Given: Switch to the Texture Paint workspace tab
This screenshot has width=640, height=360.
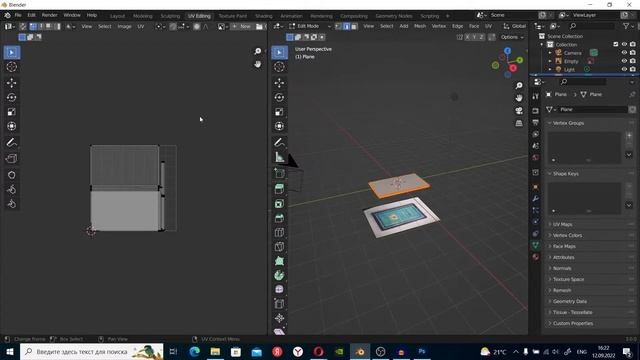Looking at the screenshot, I should pos(233,16).
